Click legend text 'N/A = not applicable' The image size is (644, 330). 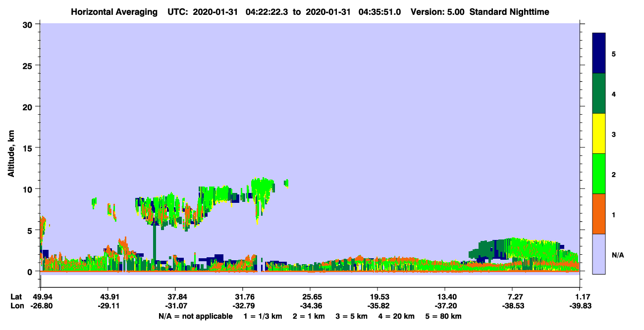[195, 316]
